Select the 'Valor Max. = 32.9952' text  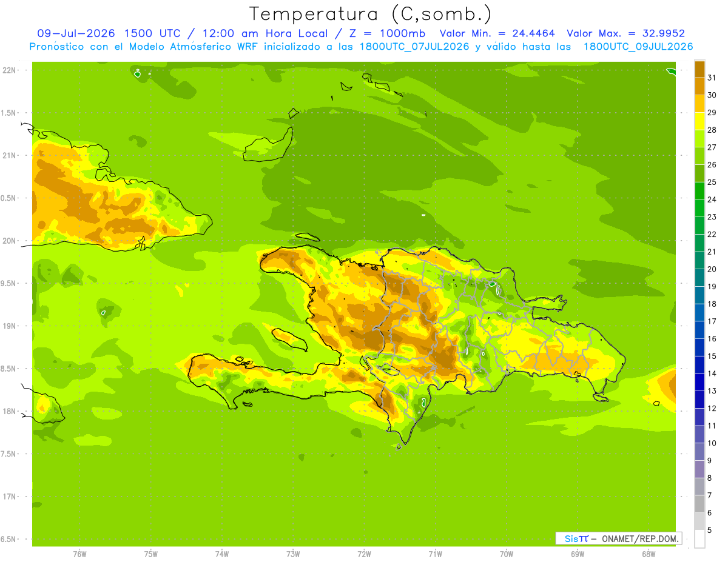[625, 33]
